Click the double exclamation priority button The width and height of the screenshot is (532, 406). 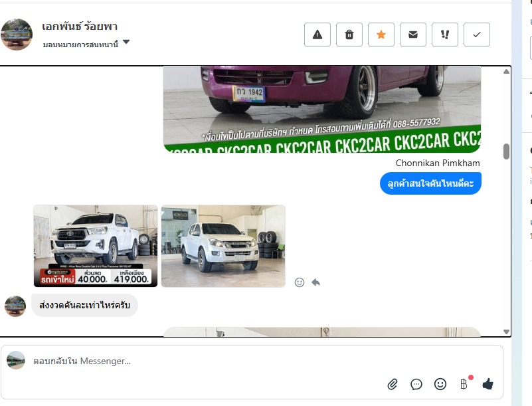445,35
